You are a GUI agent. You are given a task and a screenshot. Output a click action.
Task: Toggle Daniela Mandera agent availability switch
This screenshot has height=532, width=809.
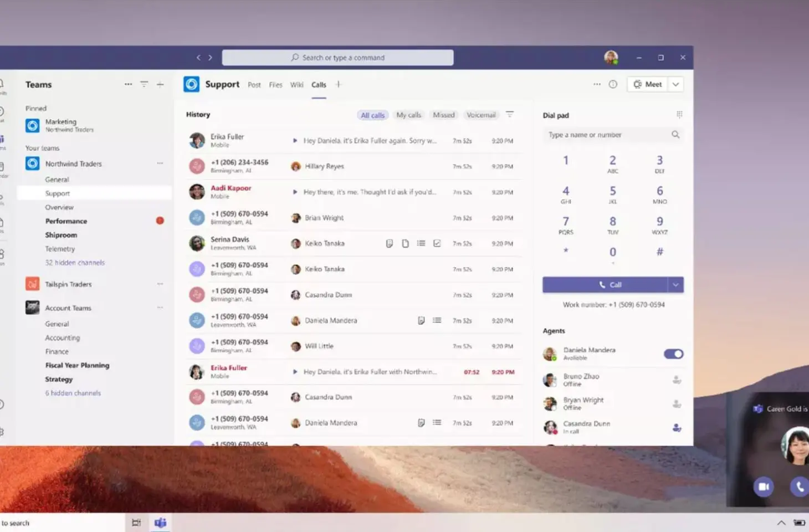(674, 354)
